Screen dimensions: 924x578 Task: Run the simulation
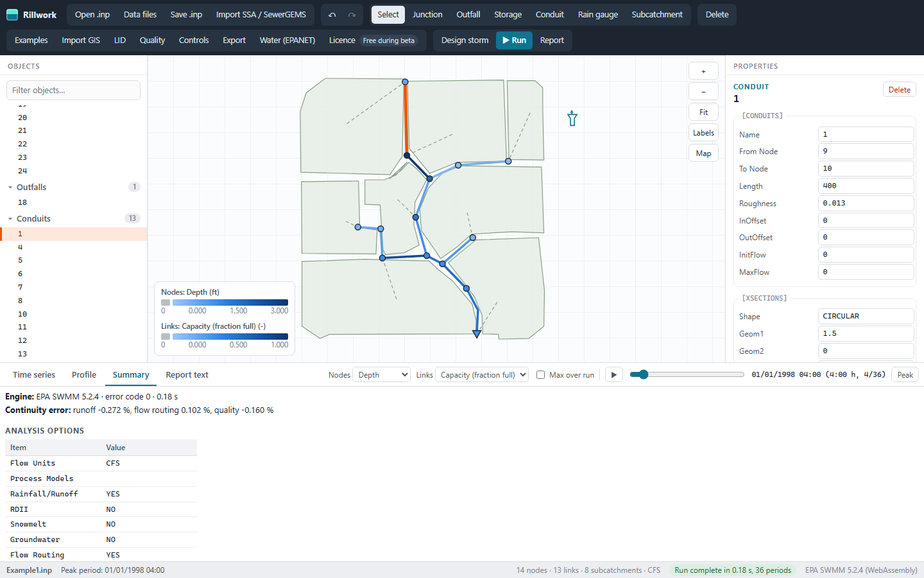514,40
